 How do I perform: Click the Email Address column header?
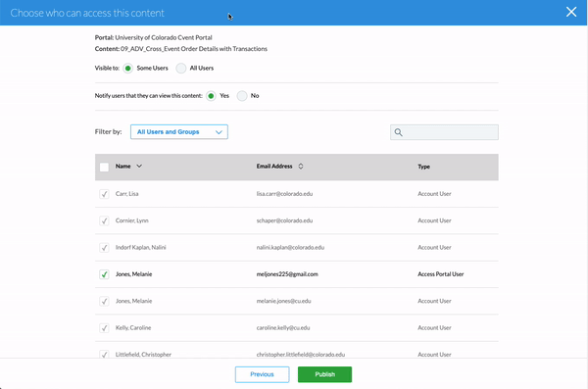point(274,166)
